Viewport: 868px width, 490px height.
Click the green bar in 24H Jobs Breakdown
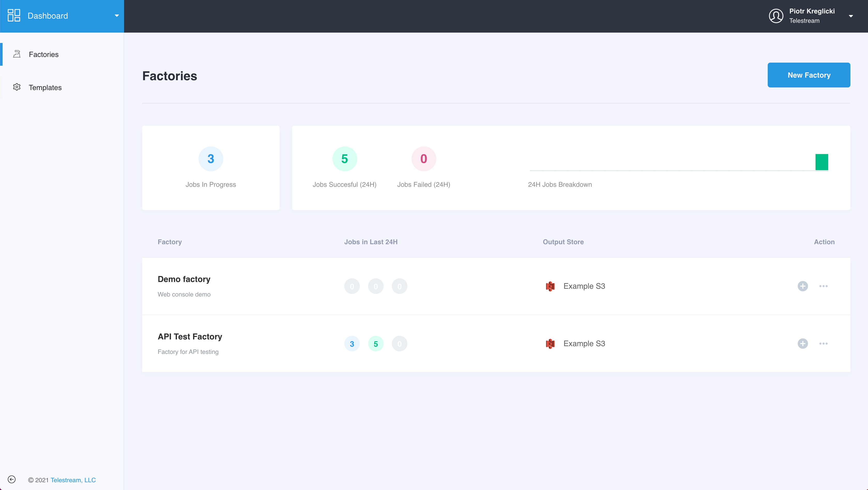pos(821,162)
